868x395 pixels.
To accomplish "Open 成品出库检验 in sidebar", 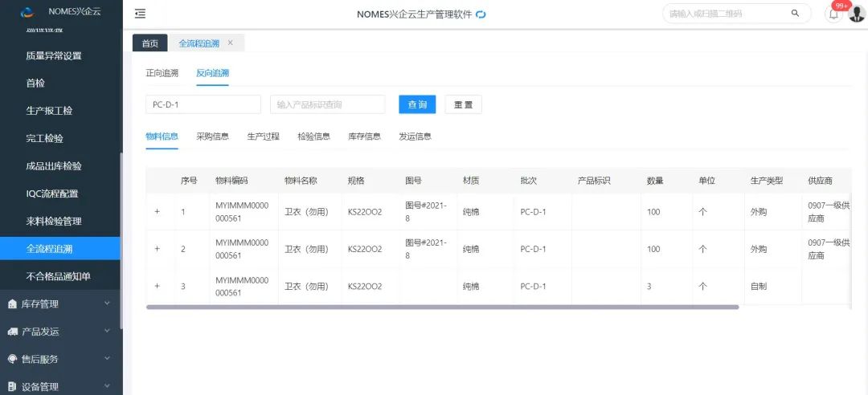I will tap(54, 166).
